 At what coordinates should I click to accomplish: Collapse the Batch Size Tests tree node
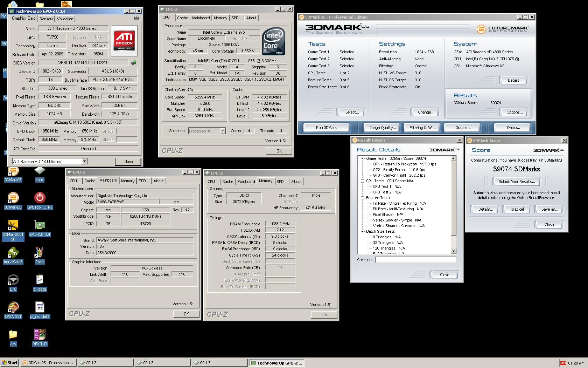pos(363,231)
